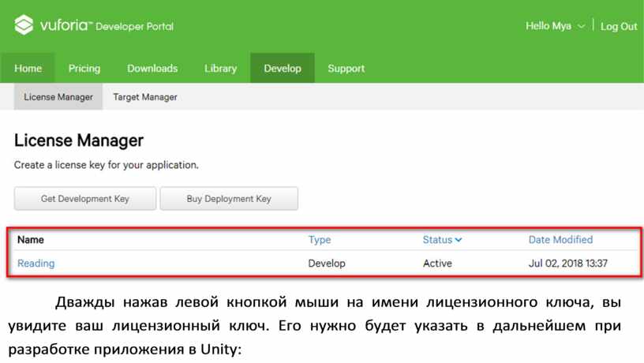Click the Vuforia logo icon
Image resolution: width=644 pixels, height=363 pixels.
pos(24,25)
